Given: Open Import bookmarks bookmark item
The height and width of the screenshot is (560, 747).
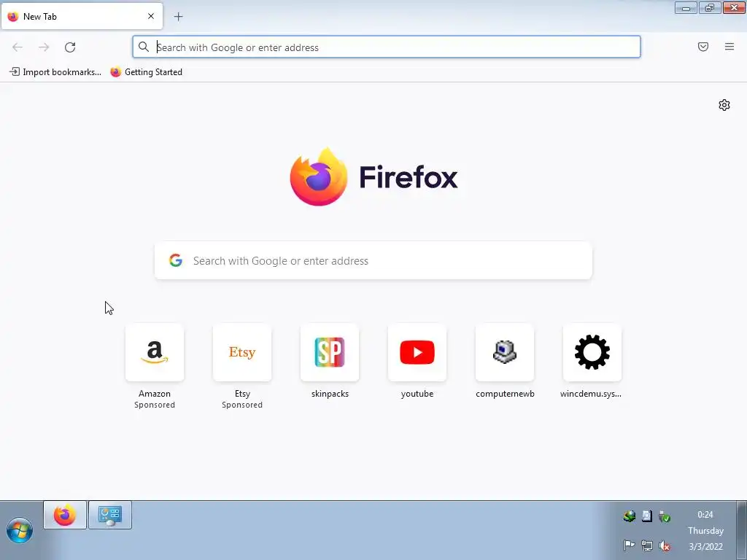Looking at the screenshot, I should pos(55,72).
